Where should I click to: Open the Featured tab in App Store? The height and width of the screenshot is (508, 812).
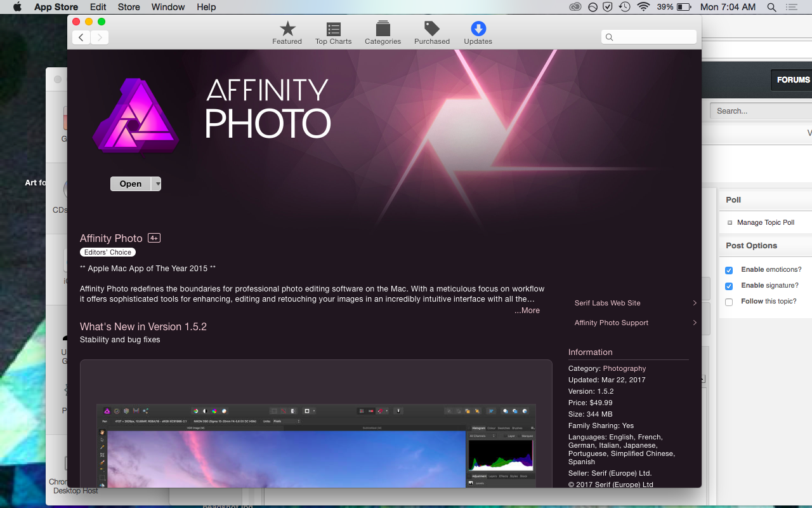click(x=287, y=33)
